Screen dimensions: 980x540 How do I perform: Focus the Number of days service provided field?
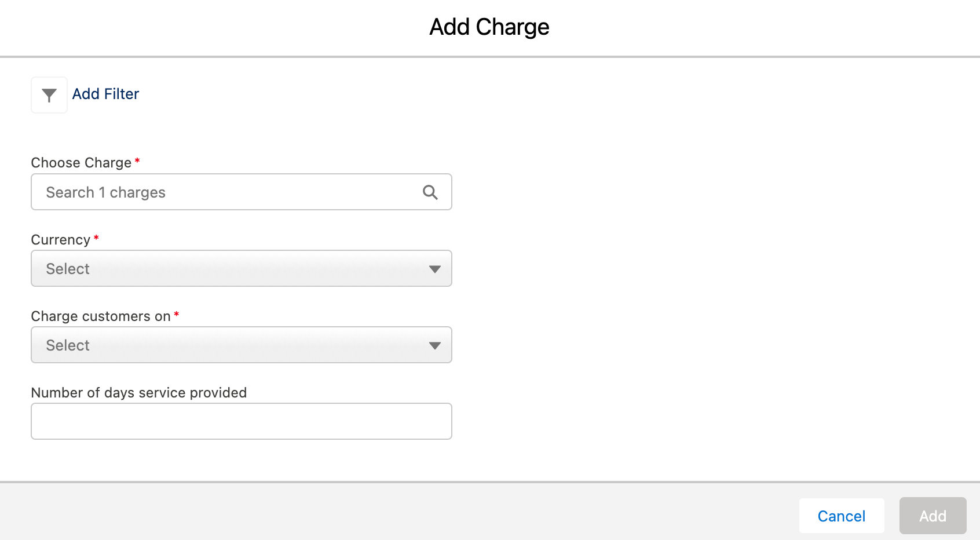click(241, 421)
